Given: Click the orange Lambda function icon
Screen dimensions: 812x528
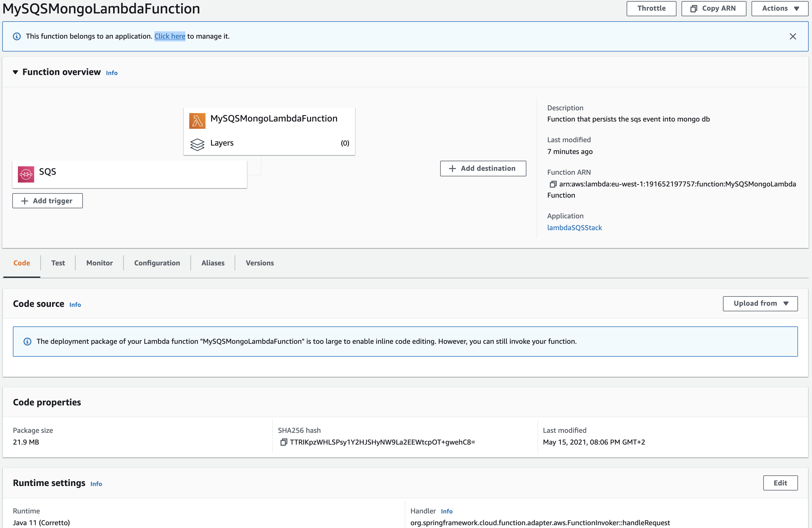Looking at the screenshot, I should point(197,121).
